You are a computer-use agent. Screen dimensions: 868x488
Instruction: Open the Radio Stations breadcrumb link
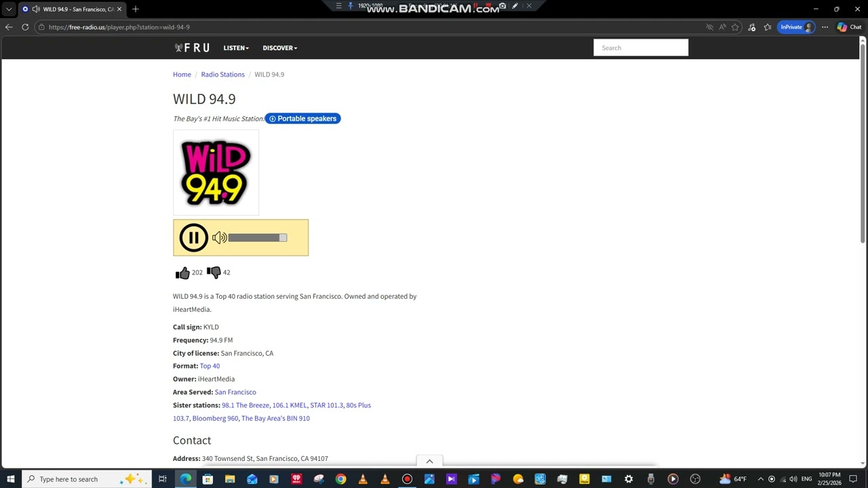222,75
